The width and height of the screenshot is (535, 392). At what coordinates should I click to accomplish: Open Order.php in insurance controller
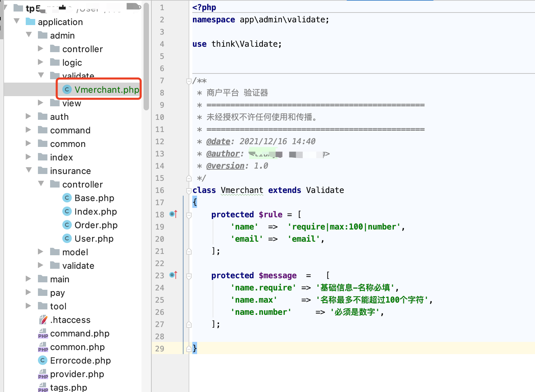[x=96, y=225]
